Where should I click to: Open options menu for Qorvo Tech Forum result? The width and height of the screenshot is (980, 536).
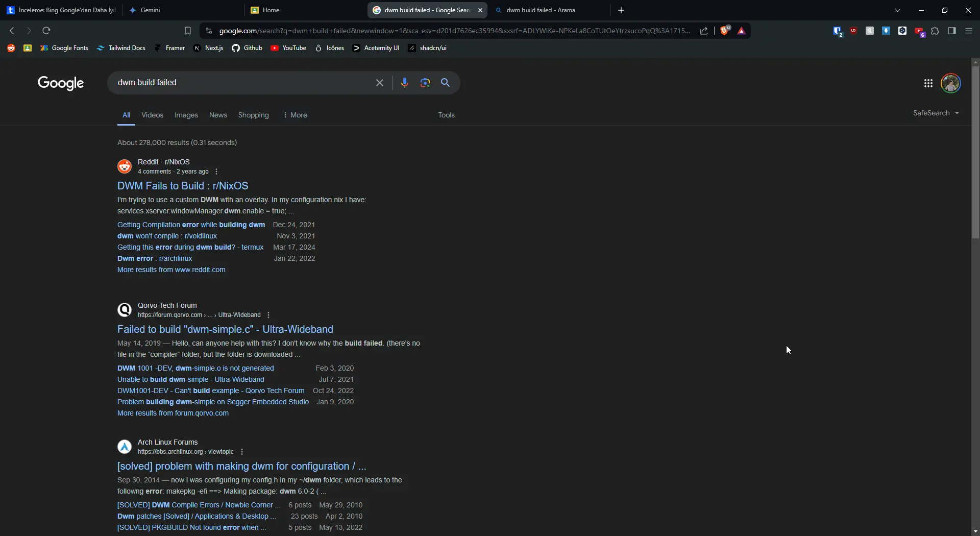pyautogui.click(x=268, y=315)
